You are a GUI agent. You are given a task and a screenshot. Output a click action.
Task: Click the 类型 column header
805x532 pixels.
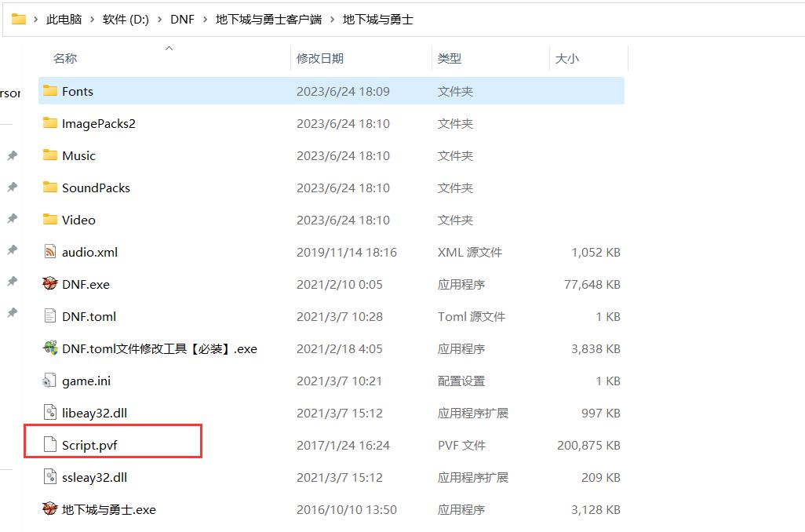(x=451, y=57)
